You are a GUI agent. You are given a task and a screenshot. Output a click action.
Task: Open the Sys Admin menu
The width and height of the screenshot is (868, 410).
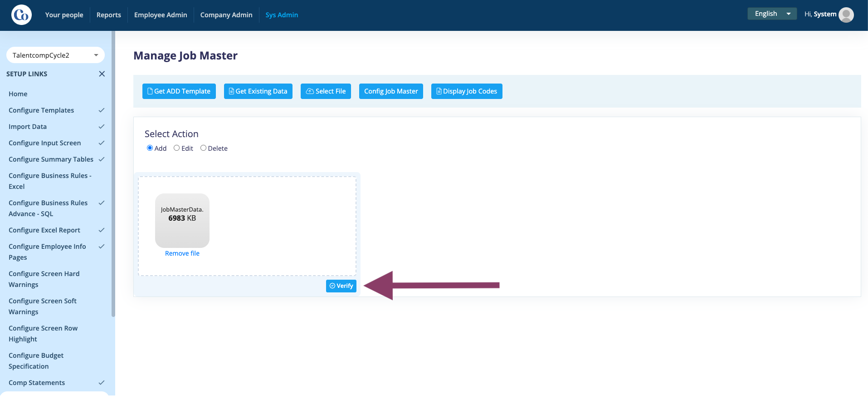coord(282,15)
